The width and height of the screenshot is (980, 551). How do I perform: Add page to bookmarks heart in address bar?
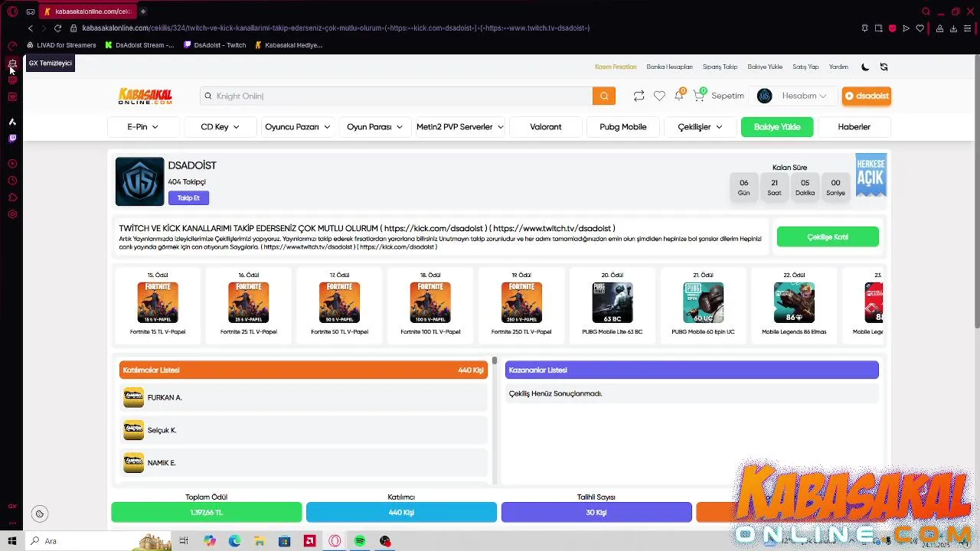pos(920,28)
